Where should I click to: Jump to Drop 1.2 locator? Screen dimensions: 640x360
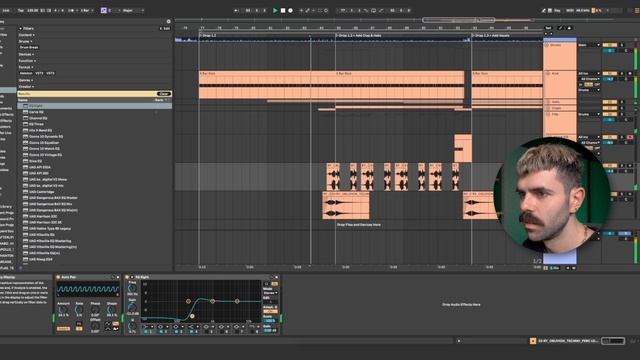click(359, 36)
